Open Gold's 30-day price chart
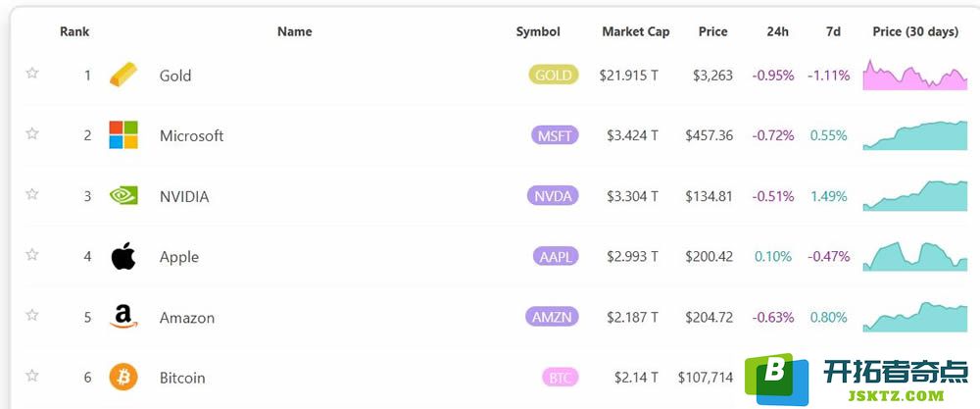 (915, 76)
